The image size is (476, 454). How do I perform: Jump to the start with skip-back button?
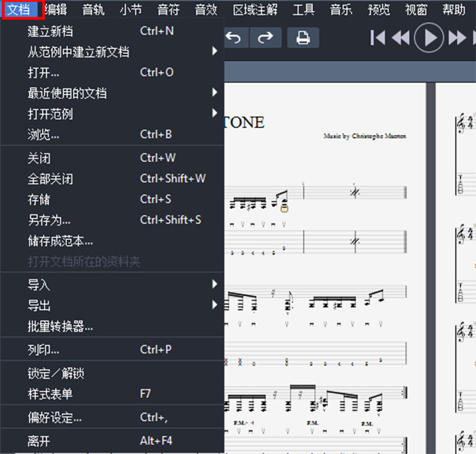coord(377,38)
